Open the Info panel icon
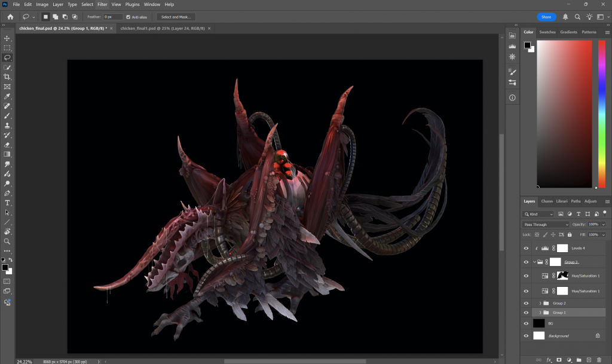612x364 pixels. [512, 97]
